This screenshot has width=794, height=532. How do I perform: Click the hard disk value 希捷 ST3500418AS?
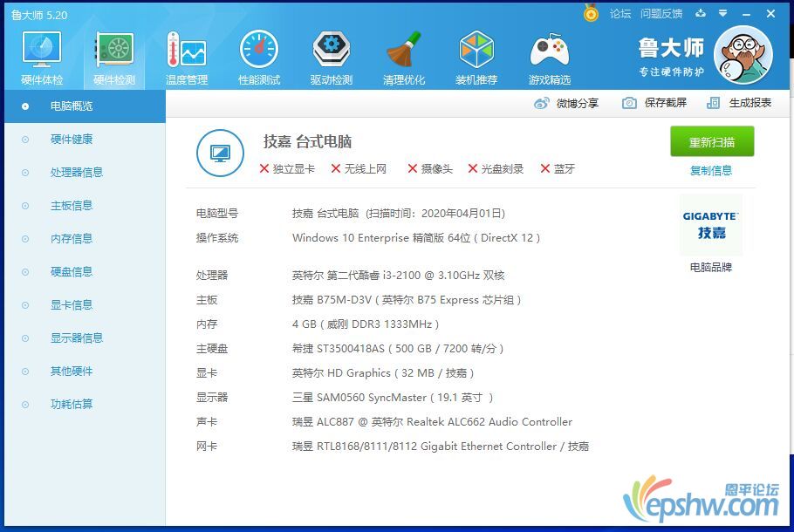tap(398, 349)
